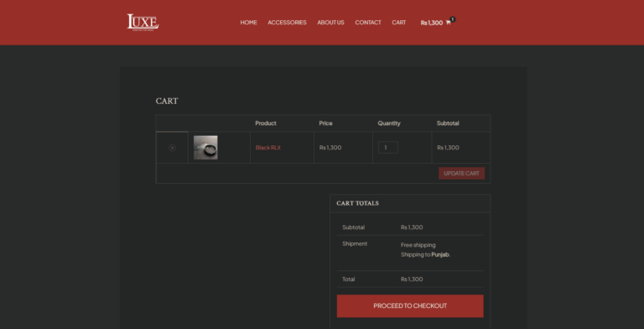Image resolution: width=644 pixels, height=329 pixels.
Task: Click the Quantity column header
Action: point(389,123)
